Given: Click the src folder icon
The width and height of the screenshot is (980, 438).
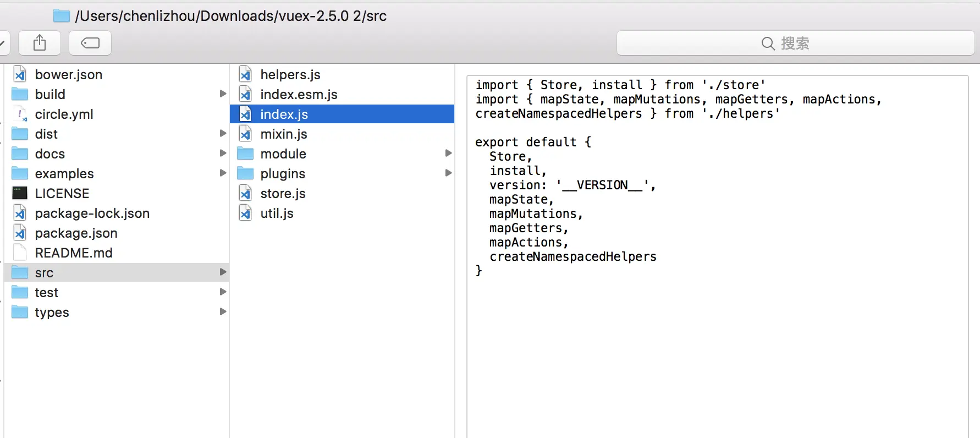Looking at the screenshot, I should click(20, 272).
